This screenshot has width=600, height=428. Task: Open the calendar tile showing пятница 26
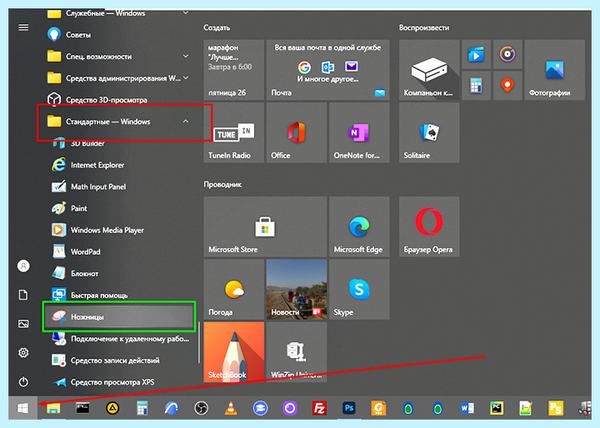coord(233,70)
